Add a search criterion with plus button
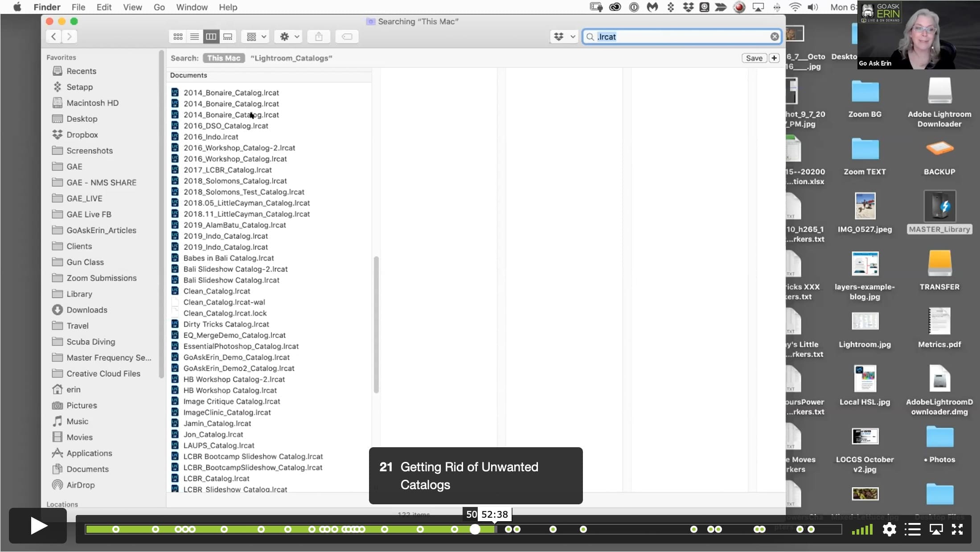 click(x=774, y=58)
